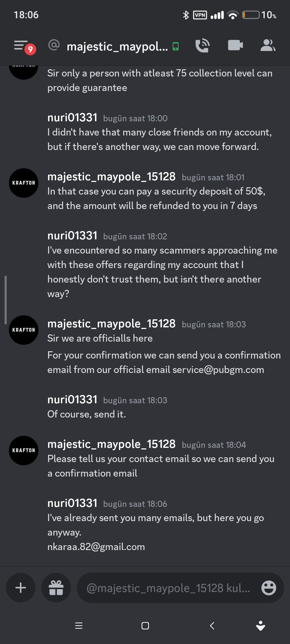Tap the Android home button

click(145, 626)
